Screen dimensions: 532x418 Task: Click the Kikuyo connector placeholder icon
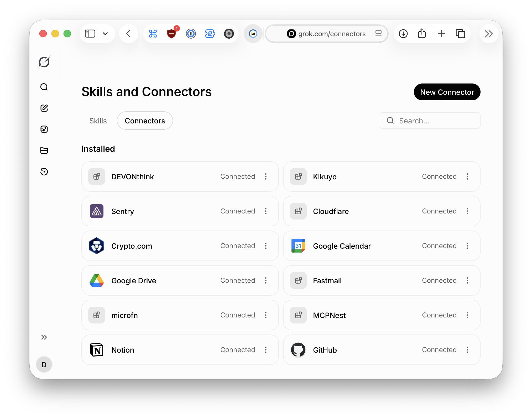click(298, 176)
